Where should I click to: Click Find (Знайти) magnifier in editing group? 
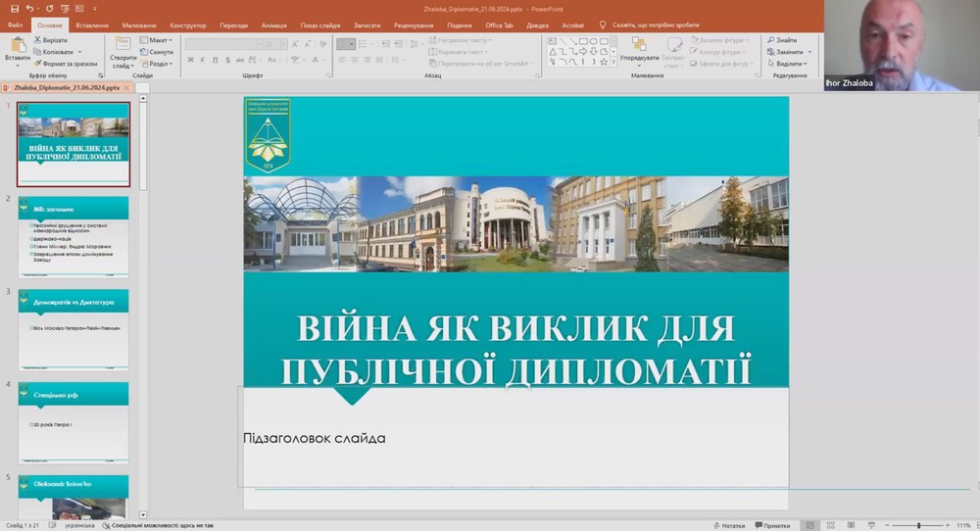tap(770, 40)
